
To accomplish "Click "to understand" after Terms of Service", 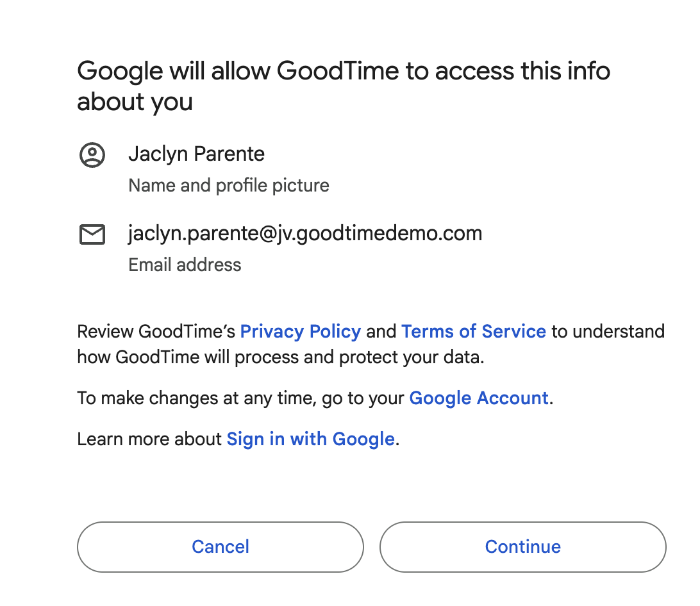I will coord(608,332).
